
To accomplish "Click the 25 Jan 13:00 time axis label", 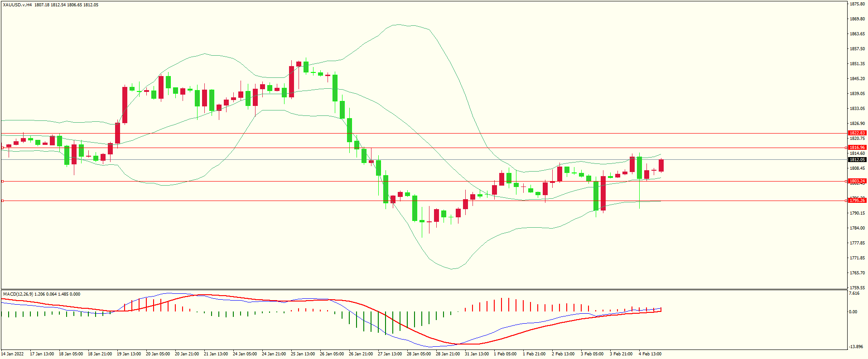I will 303,354.
